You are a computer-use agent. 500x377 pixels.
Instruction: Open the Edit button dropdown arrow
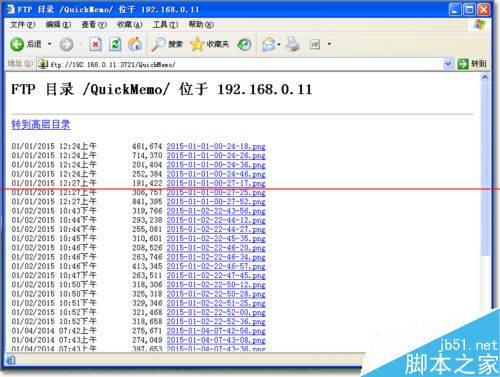point(329,44)
